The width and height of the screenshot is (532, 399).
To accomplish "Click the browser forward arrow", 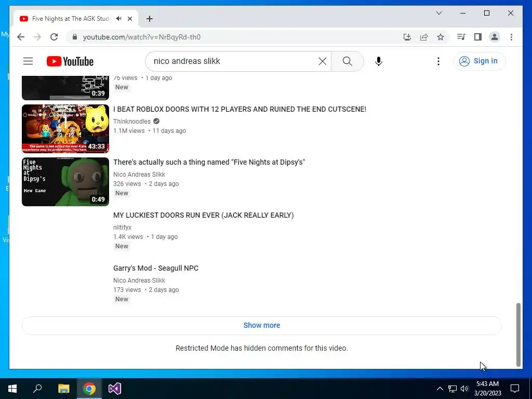I will pyautogui.click(x=37, y=37).
